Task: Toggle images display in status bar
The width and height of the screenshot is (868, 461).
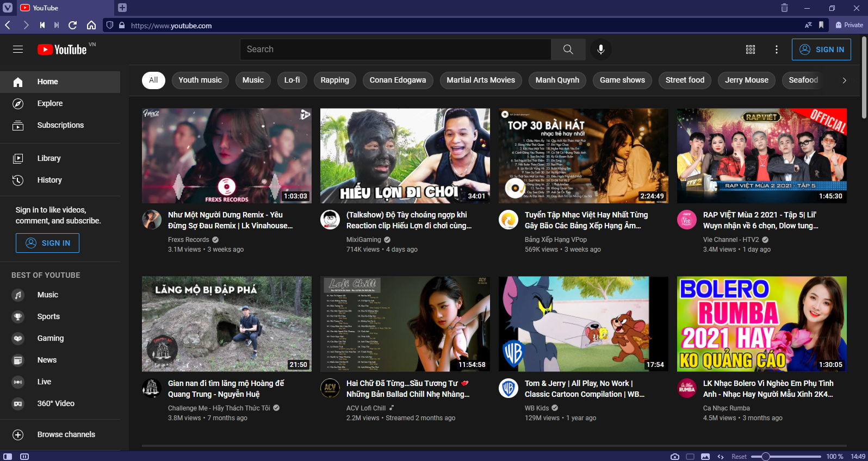Action: [x=705, y=456]
